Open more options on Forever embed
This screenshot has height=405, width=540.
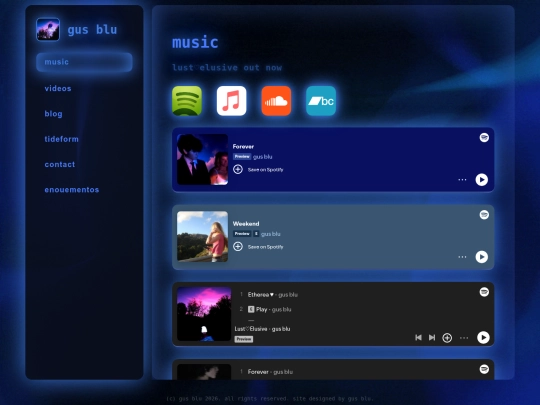(x=462, y=180)
